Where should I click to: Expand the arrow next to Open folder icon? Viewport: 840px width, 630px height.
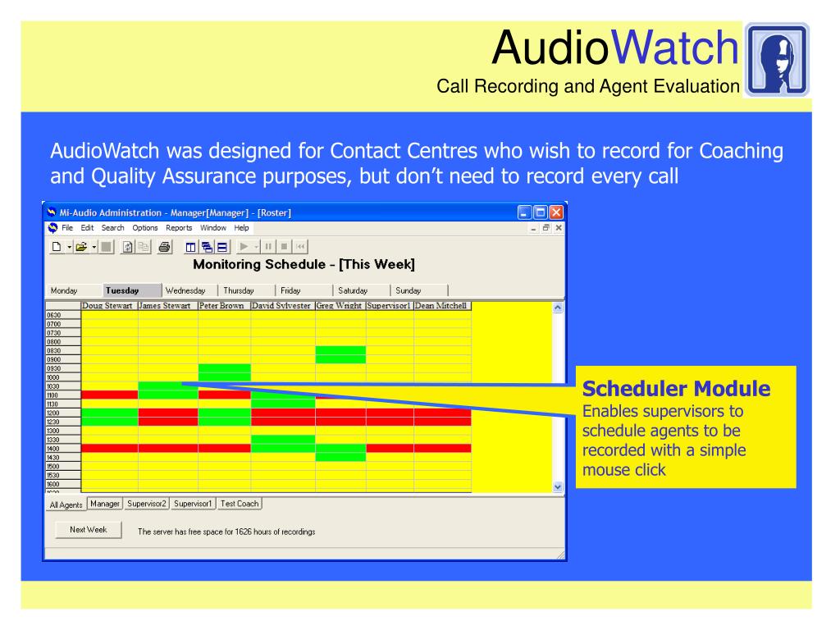point(94,247)
